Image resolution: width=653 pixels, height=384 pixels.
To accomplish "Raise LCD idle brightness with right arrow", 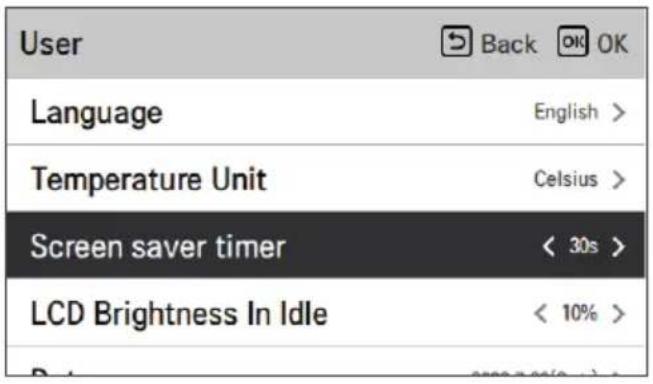I will click(x=619, y=313).
